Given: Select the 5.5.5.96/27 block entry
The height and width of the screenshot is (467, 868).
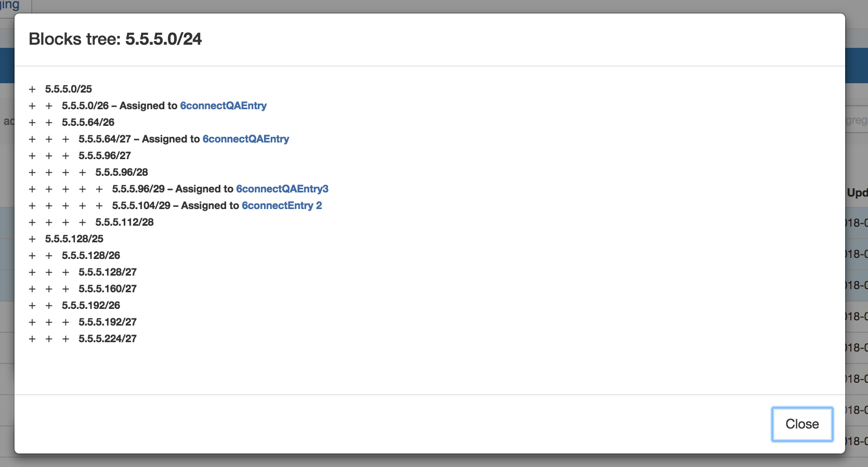Looking at the screenshot, I should click(x=104, y=155).
